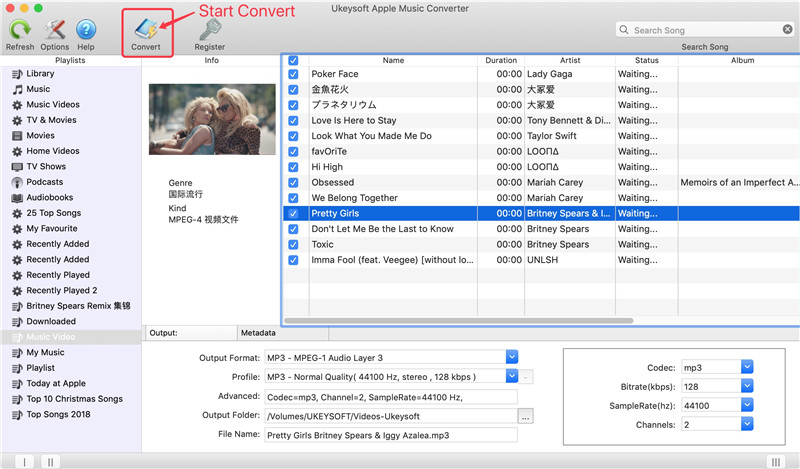
Task: Uncheck the Toxic song checkbox
Action: (x=293, y=244)
